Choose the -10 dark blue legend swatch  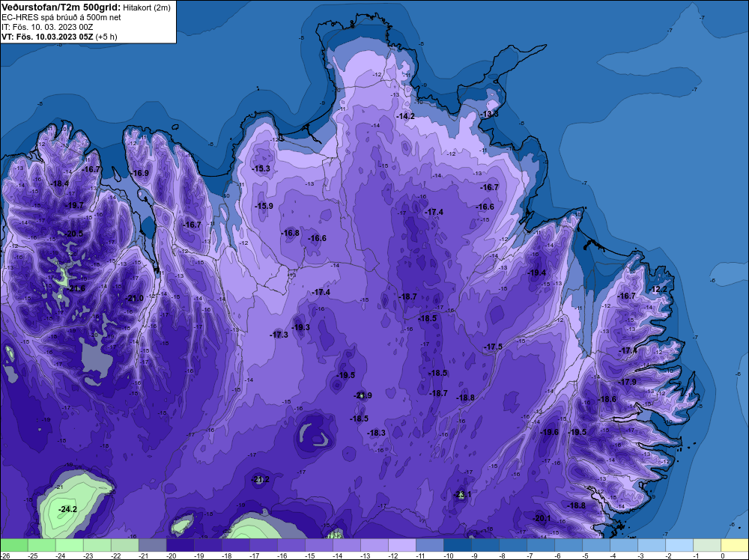click(458, 545)
